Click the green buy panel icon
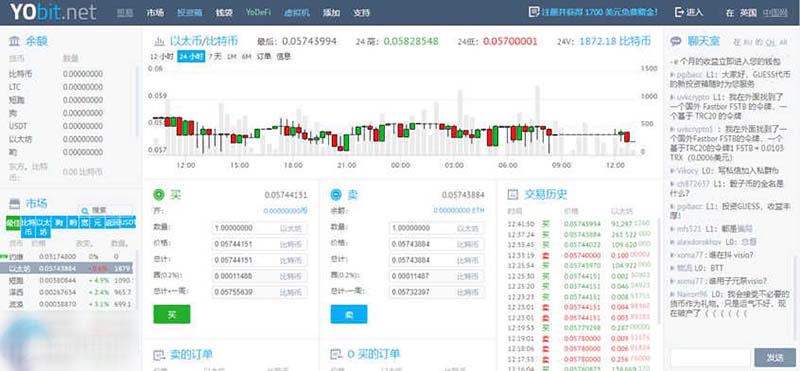The width and height of the screenshot is (800, 371). [159, 194]
